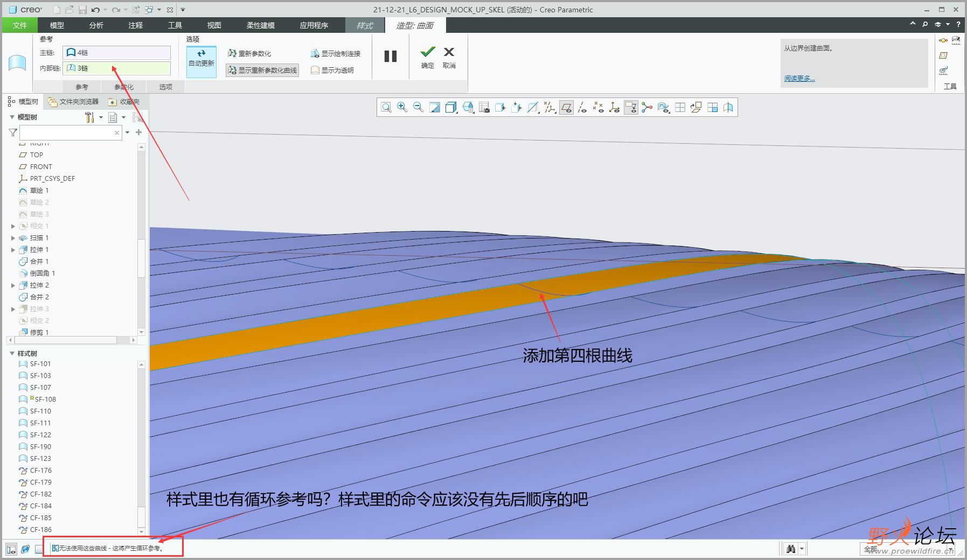967x560 pixels.
Task: Click the four-view highlighted quadrant icon
Action: pos(712,108)
